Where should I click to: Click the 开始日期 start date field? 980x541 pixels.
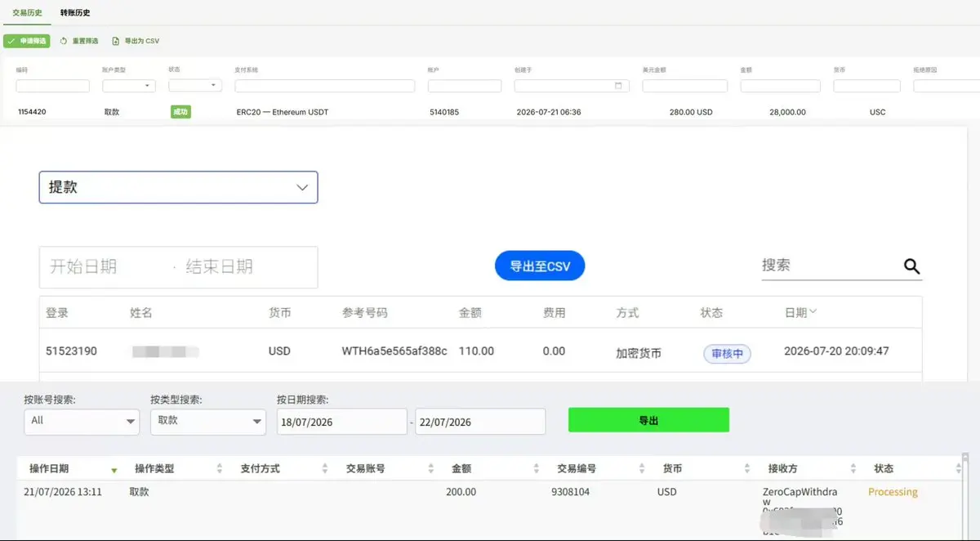83,266
